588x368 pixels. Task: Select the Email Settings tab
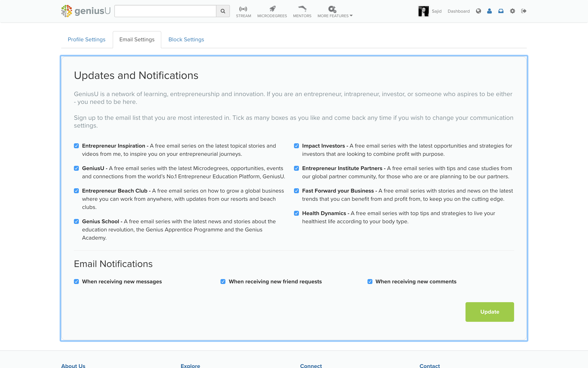point(137,39)
